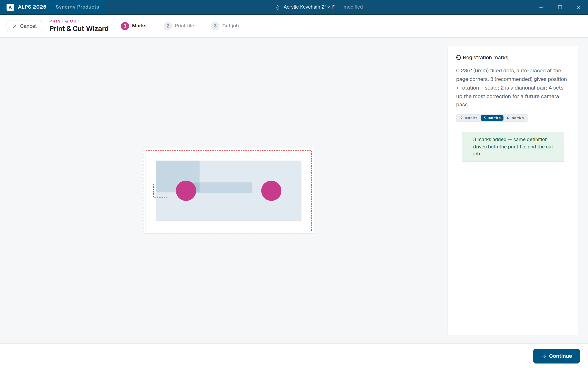Close the ALPS window
The height and width of the screenshot is (368, 588).
[579, 7]
